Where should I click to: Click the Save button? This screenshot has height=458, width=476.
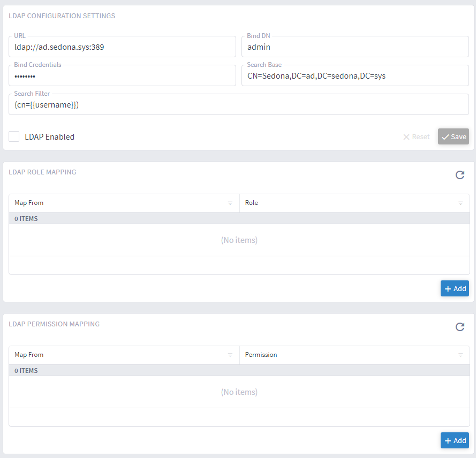(x=453, y=136)
